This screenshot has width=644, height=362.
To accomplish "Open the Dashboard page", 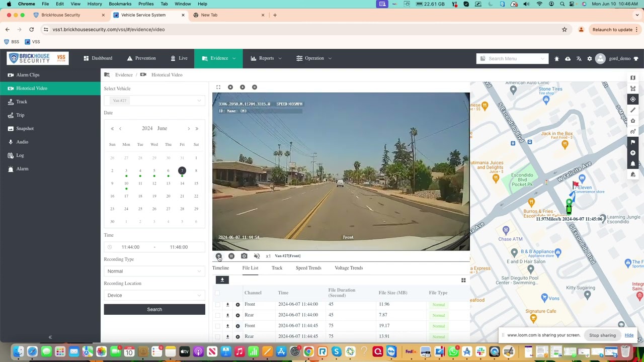I will (98, 58).
